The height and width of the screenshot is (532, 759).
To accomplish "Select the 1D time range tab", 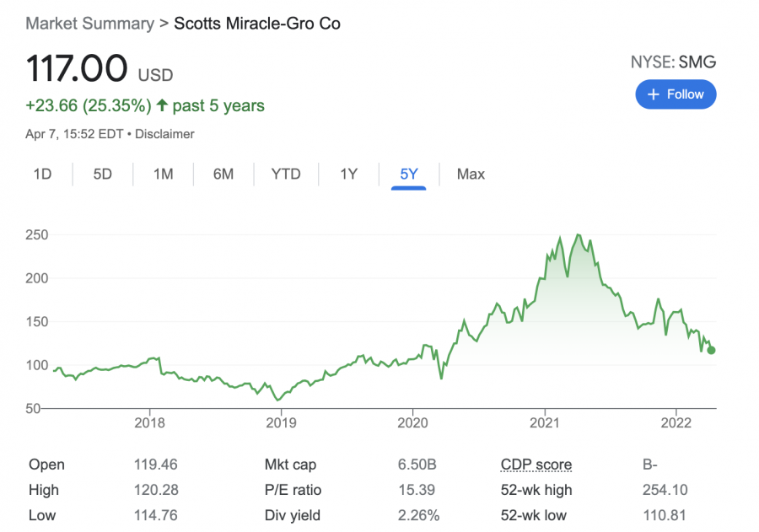I will click(42, 174).
